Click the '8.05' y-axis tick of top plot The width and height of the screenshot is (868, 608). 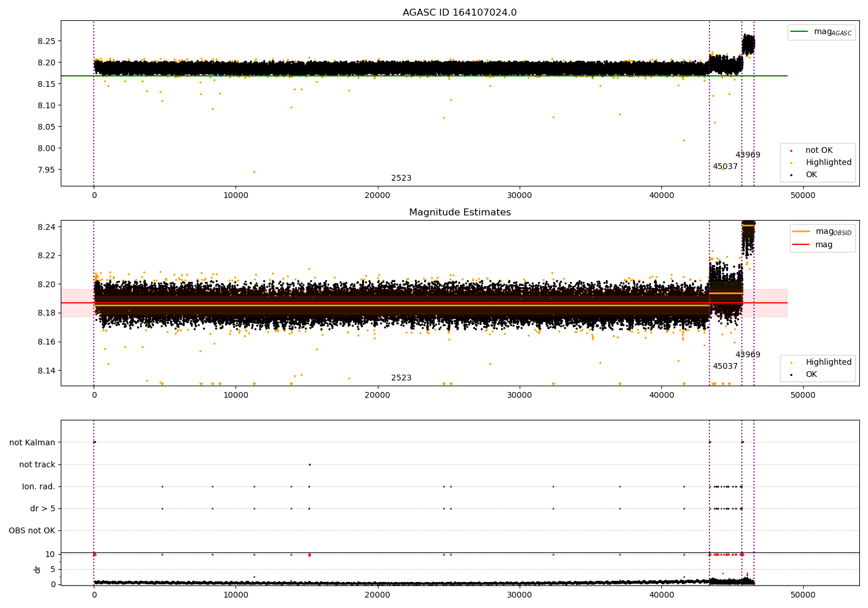tap(46, 127)
